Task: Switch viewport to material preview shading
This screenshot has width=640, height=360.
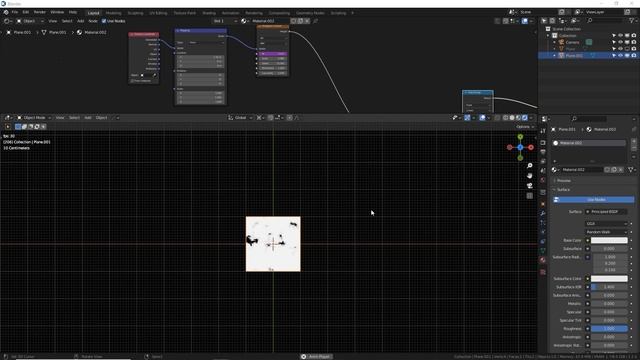Action: coord(518,118)
